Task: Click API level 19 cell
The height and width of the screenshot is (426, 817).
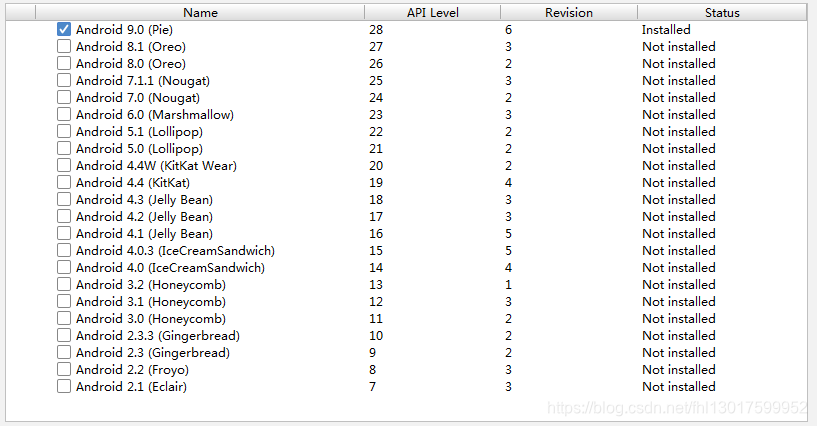Action: tap(376, 183)
